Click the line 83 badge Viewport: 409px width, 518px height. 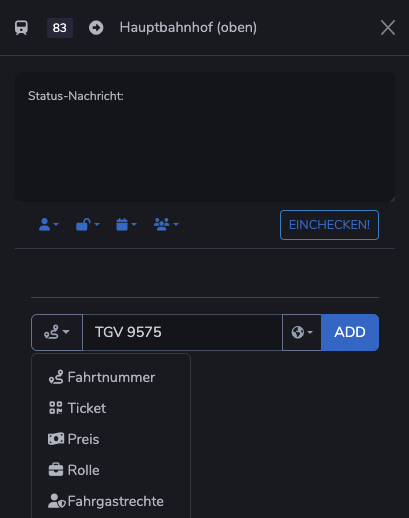point(60,28)
